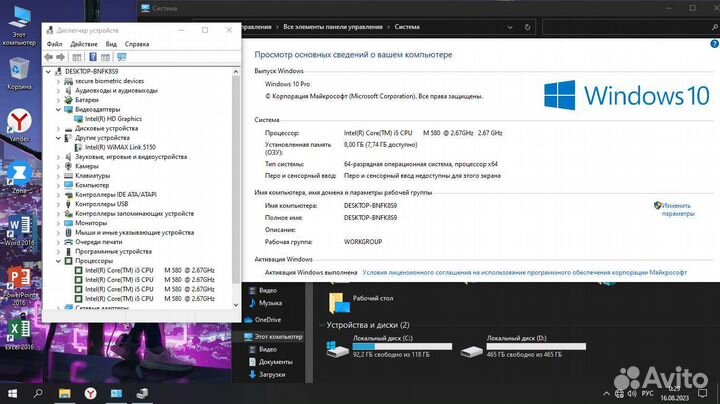Expand the Клавиатуры node
Viewport: 720px width, 404px height.
tap(58, 176)
